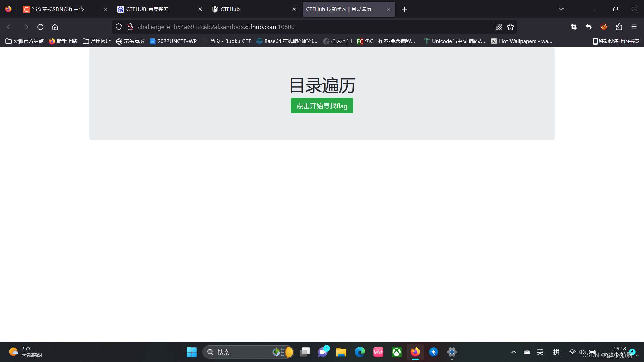Screen dimensions: 644x362
Task: Click the shield tracking protection icon
Action: coord(118,27)
